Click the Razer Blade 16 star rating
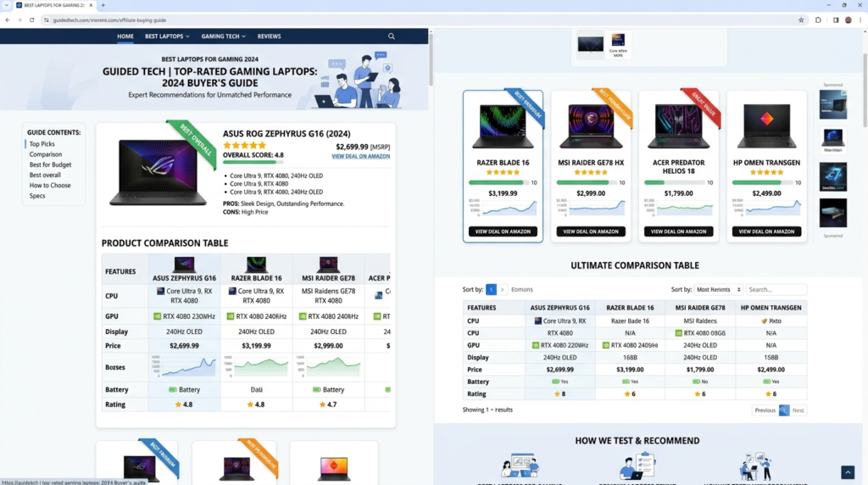868x485 pixels. pos(503,172)
